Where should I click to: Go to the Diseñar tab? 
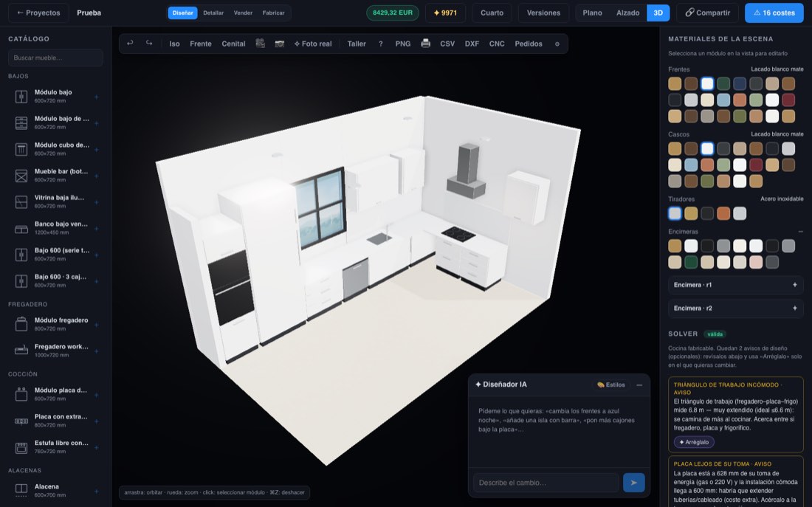183,13
